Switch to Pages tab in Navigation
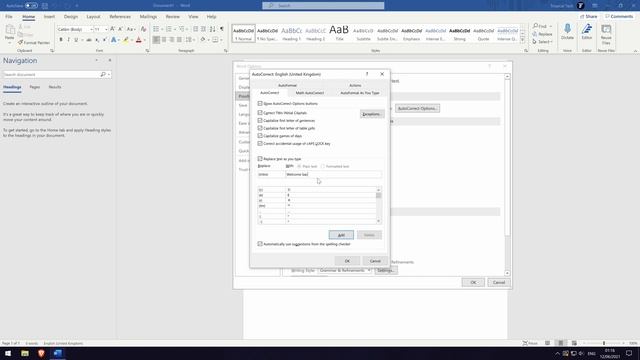This screenshot has width=640, height=360. (35, 87)
